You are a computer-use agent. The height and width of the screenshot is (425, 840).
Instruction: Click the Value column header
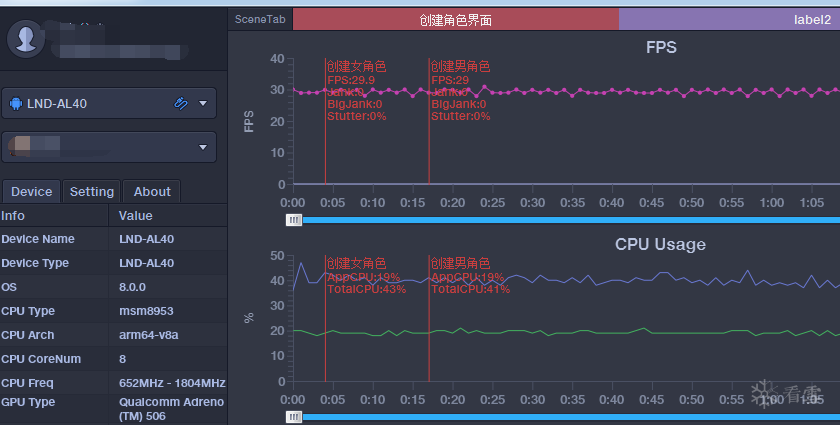tap(136, 215)
